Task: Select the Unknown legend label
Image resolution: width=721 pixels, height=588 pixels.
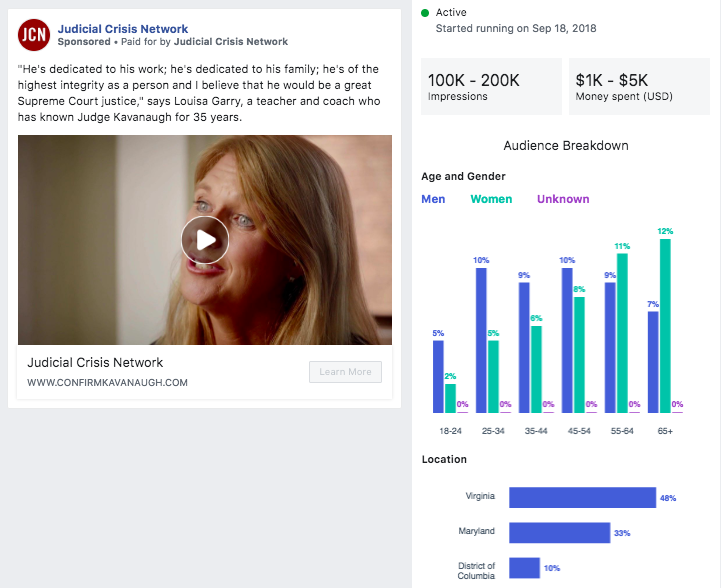Action: point(563,199)
